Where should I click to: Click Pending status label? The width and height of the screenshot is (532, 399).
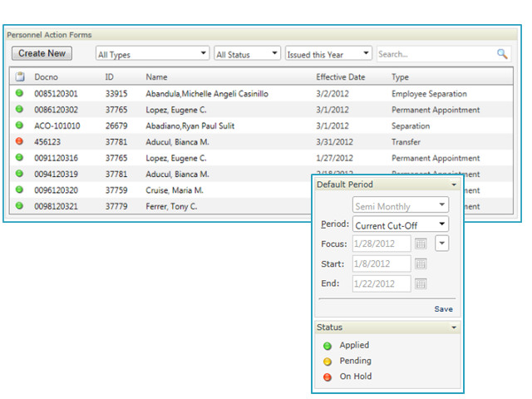coord(355,361)
